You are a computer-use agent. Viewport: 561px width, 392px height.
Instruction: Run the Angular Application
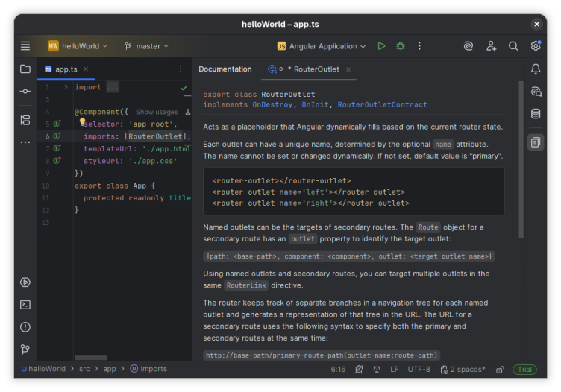click(x=381, y=46)
